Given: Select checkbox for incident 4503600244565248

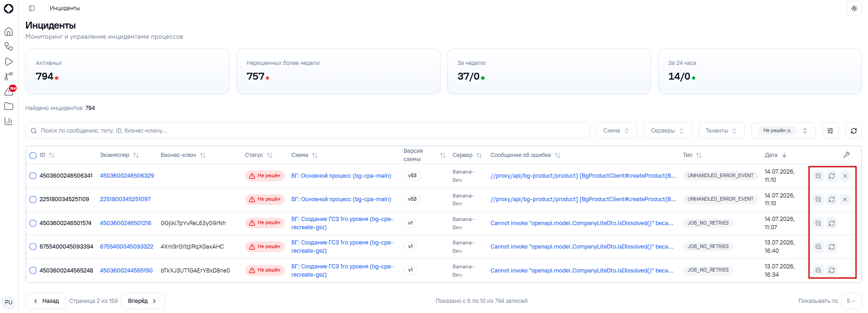Looking at the screenshot, I should click(33, 271).
